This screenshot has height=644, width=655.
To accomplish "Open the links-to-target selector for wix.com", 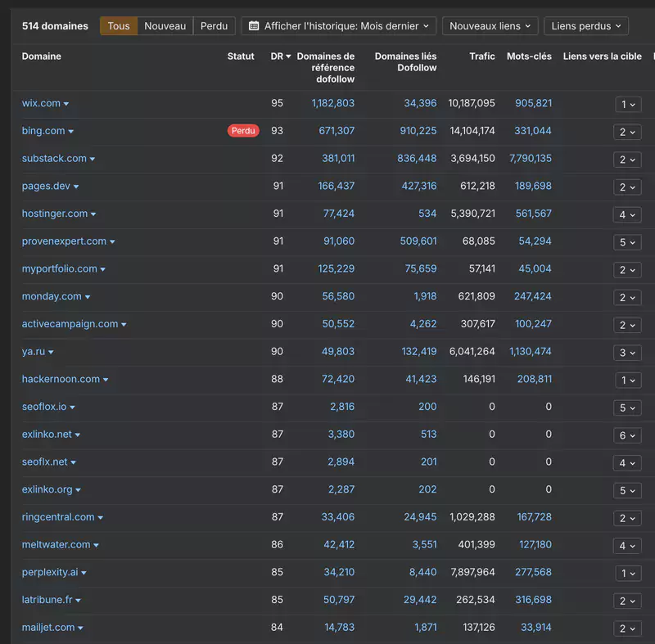I will [x=626, y=104].
